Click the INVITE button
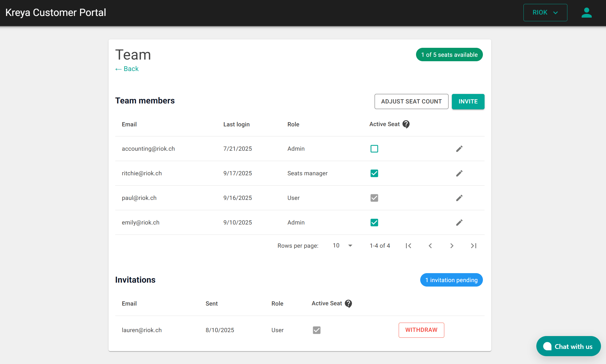 [468, 101]
